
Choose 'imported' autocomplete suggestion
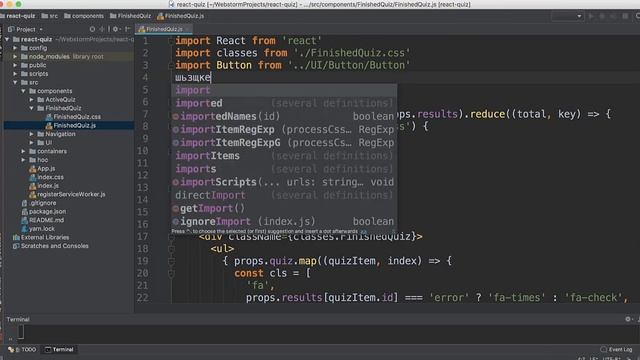284,103
